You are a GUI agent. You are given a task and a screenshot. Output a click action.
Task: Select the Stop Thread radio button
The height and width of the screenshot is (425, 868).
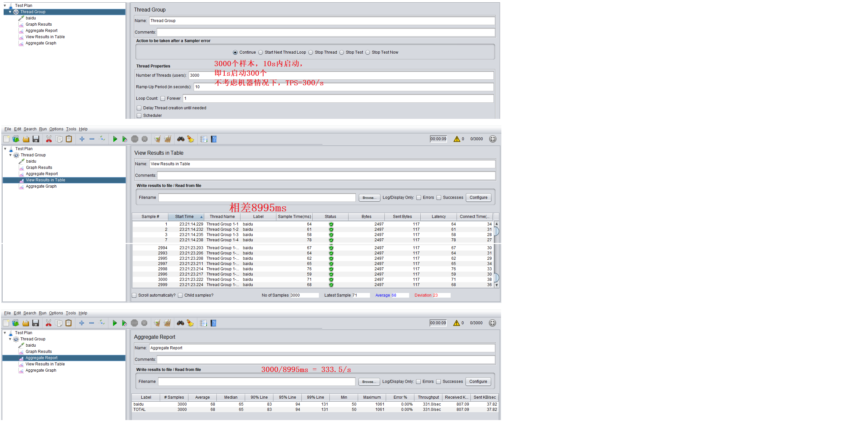pyautogui.click(x=311, y=53)
